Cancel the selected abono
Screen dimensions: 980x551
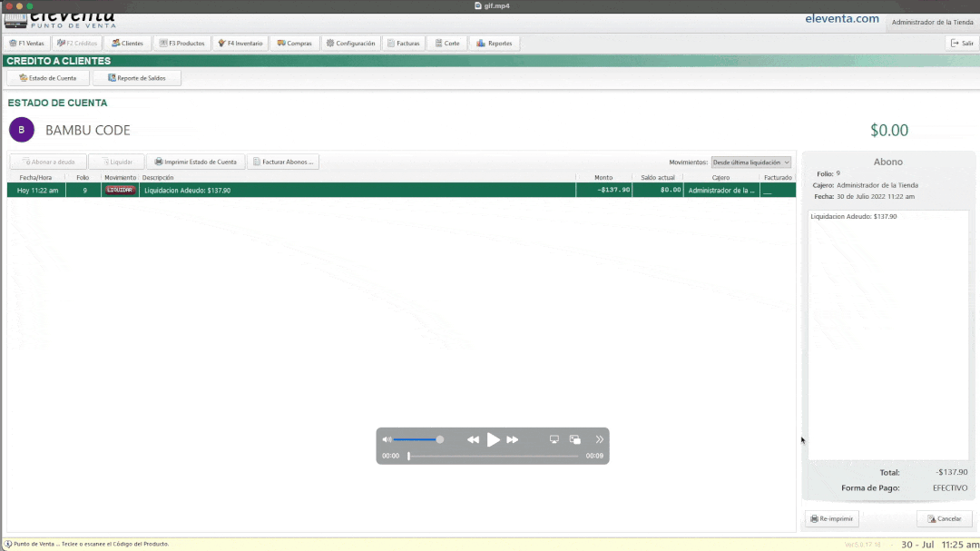(x=944, y=518)
